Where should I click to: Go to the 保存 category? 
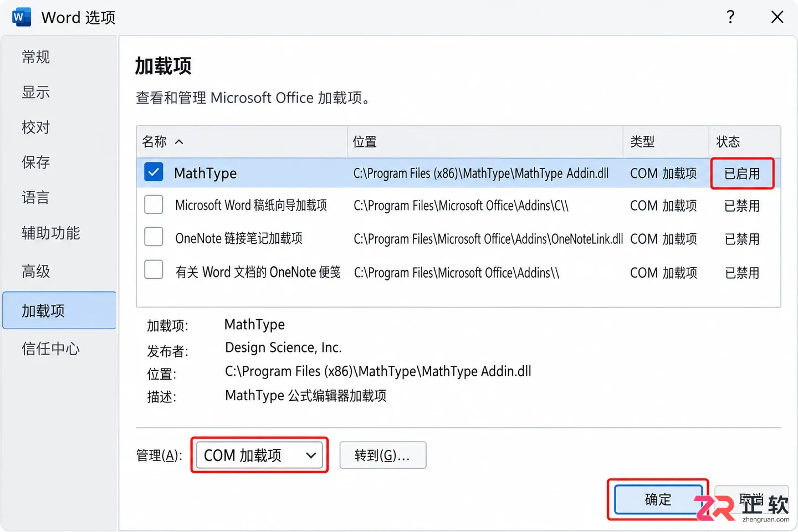click(59, 162)
